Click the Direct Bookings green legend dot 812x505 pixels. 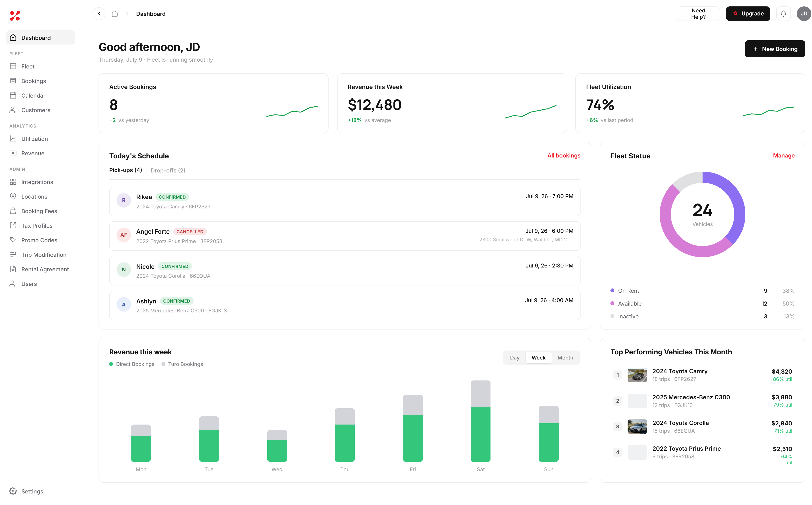(111, 364)
